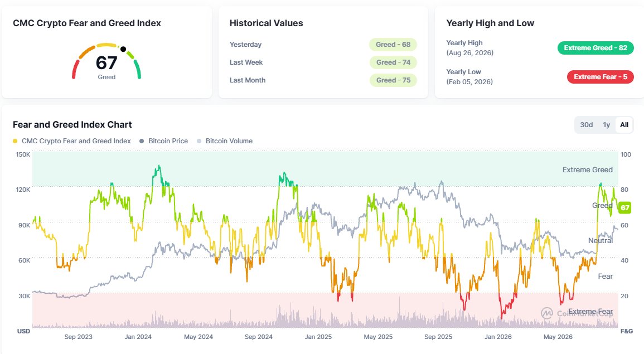Click the CMC Crypto Fear and Greed Index heading
Image resolution: width=644 pixels, height=354 pixels.
[86, 23]
